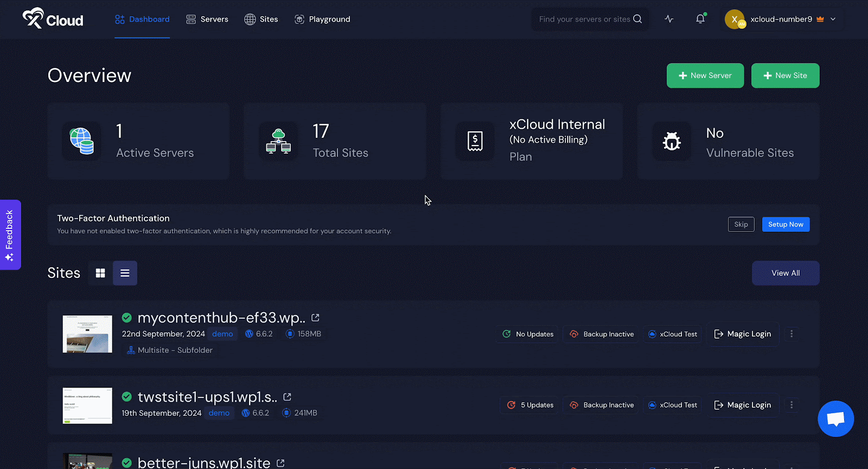This screenshot has height=469, width=868.
Task: Click the Vulnerable Sites bug icon
Action: (x=672, y=141)
